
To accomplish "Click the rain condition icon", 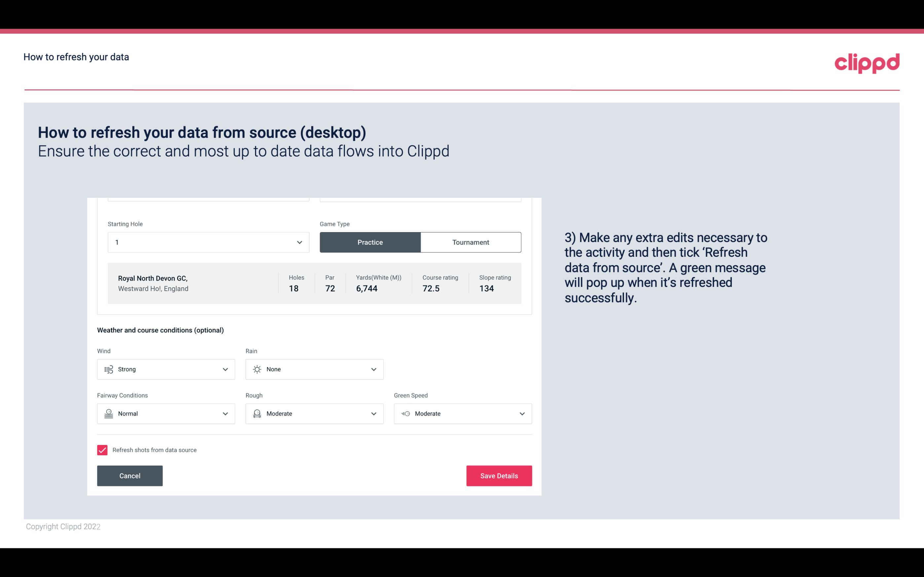I will [x=257, y=369].
